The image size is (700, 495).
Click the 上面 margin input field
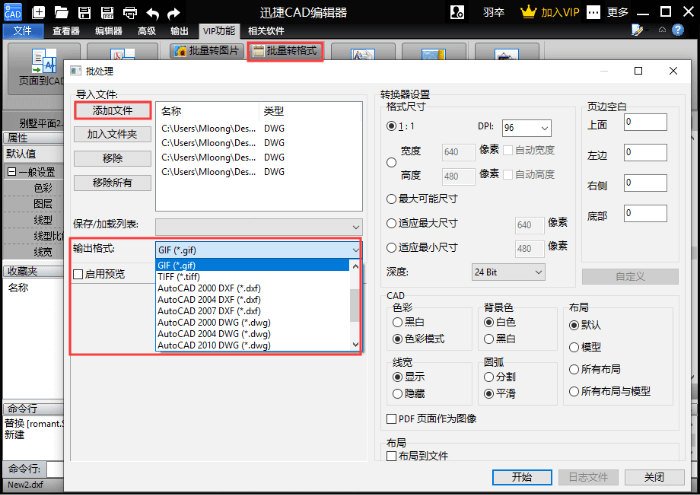(x=646, y=122)
